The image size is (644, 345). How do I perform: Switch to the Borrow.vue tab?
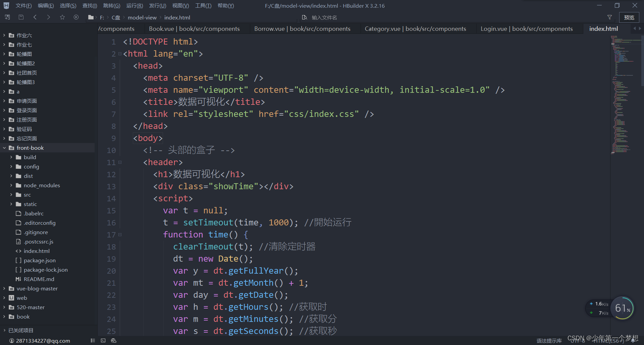point(302,29)
